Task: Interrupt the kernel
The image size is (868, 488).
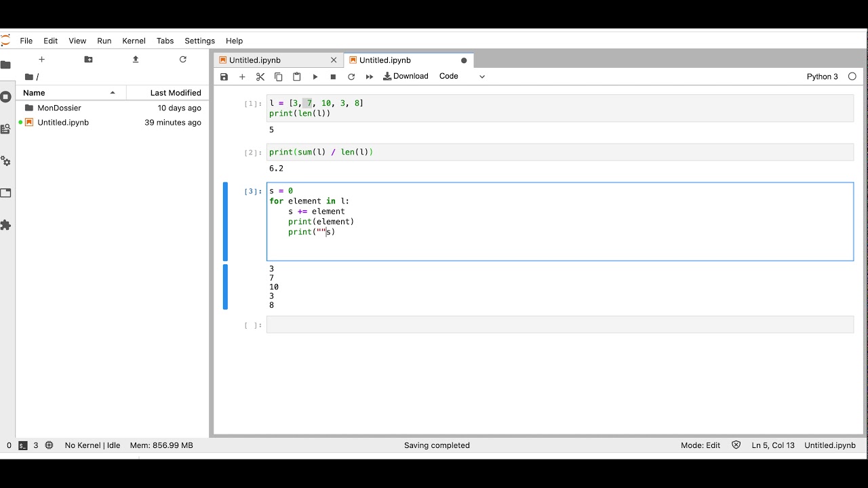Action: pyautogui.click(x=333, y=76)
